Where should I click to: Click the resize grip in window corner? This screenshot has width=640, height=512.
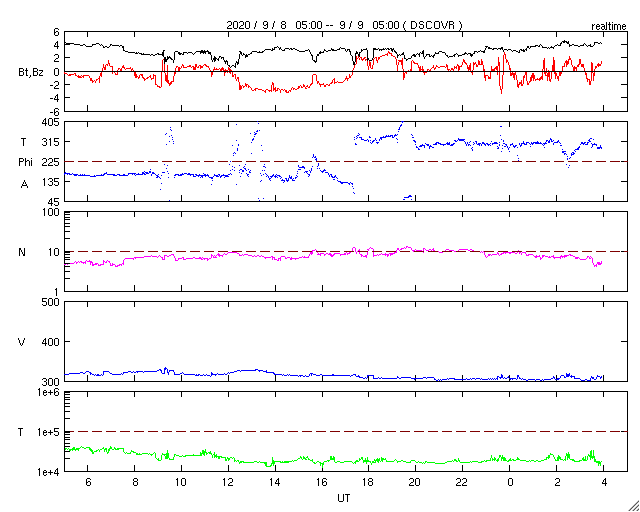pos(634,506)
